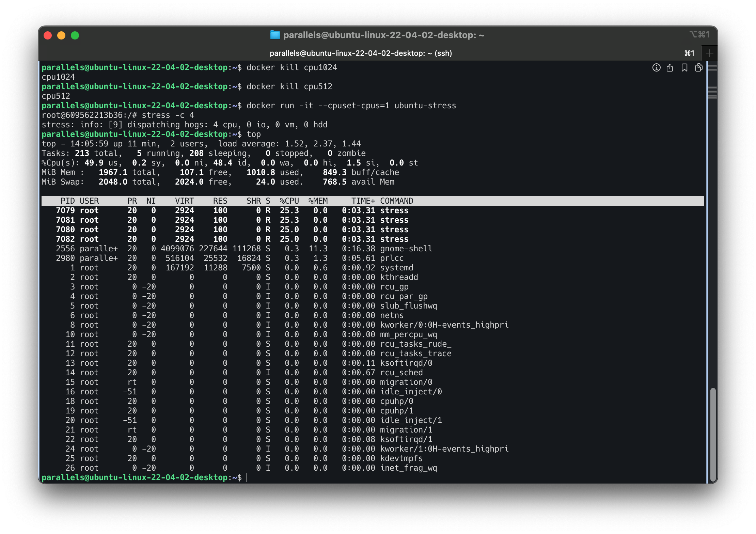The image size is (756, 534).
Task: Click the prlcc command name
Action: click(392, 258)
